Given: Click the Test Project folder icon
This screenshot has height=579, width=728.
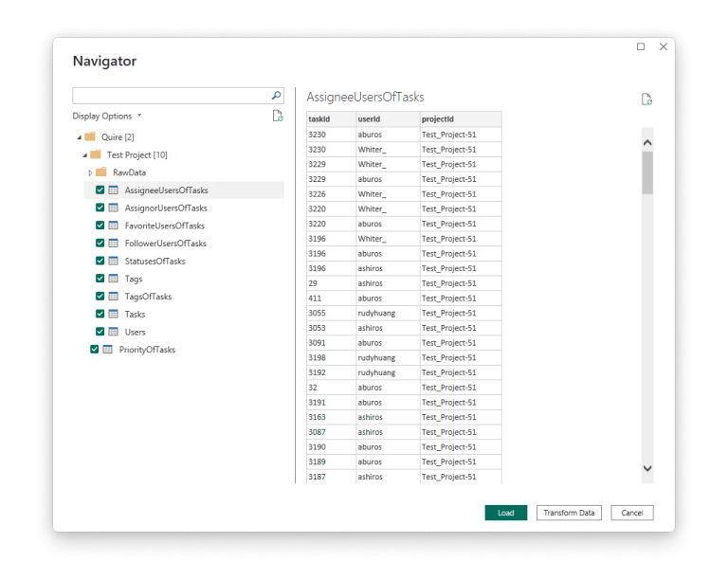Looking at the screenshot, I should click(96, 154).
